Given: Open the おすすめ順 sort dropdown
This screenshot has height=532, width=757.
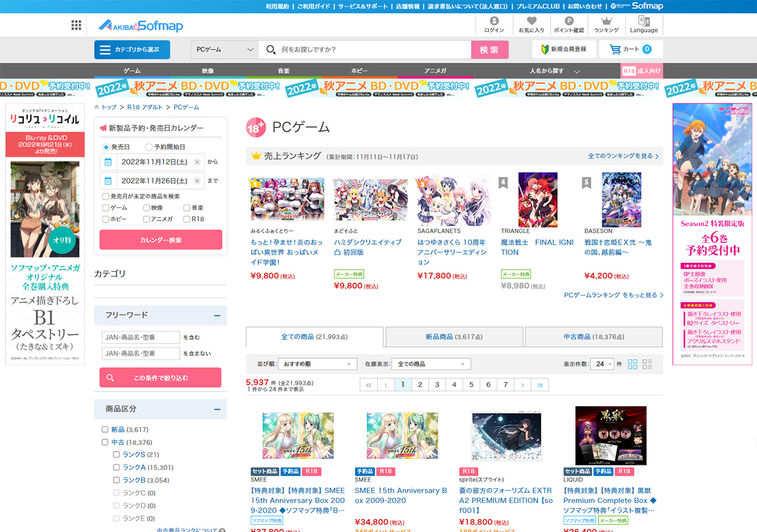Looking at the screenshot, I should pos(317,364).
